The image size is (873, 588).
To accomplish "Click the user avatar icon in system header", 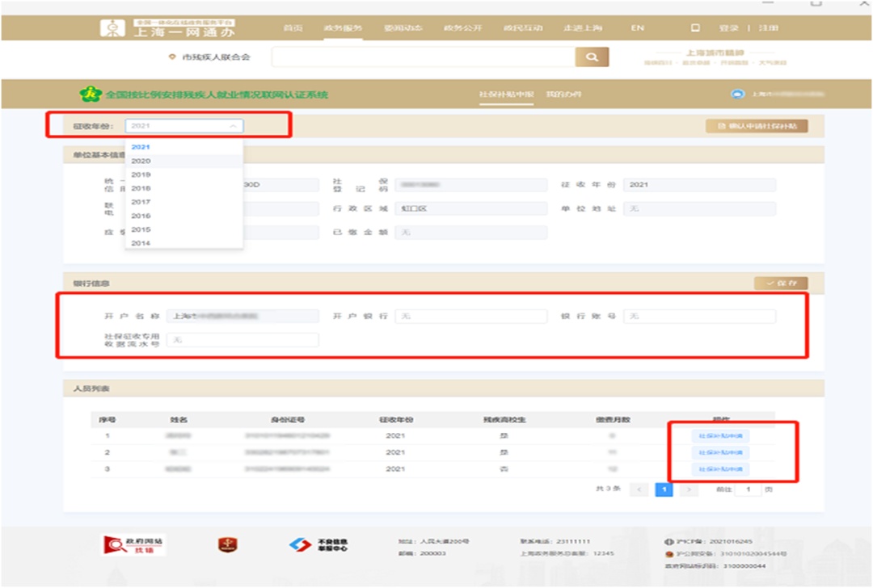I will 737,94.
